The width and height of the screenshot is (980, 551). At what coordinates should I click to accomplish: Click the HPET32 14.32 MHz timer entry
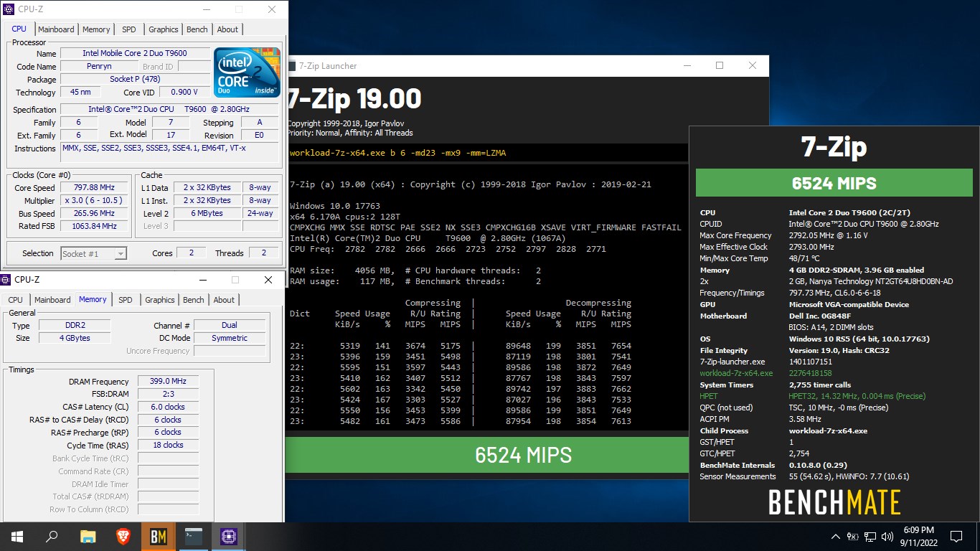(x=857, y=396)
